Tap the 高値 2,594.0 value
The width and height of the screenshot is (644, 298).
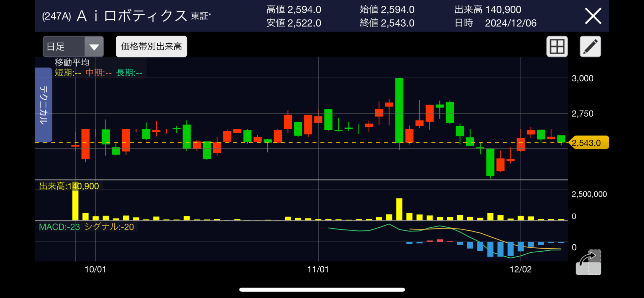294,9
